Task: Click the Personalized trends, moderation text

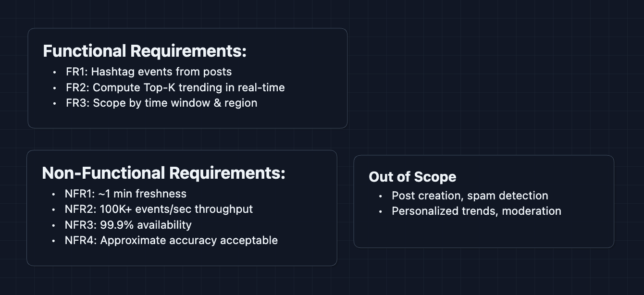Action: tap(476, 211)
